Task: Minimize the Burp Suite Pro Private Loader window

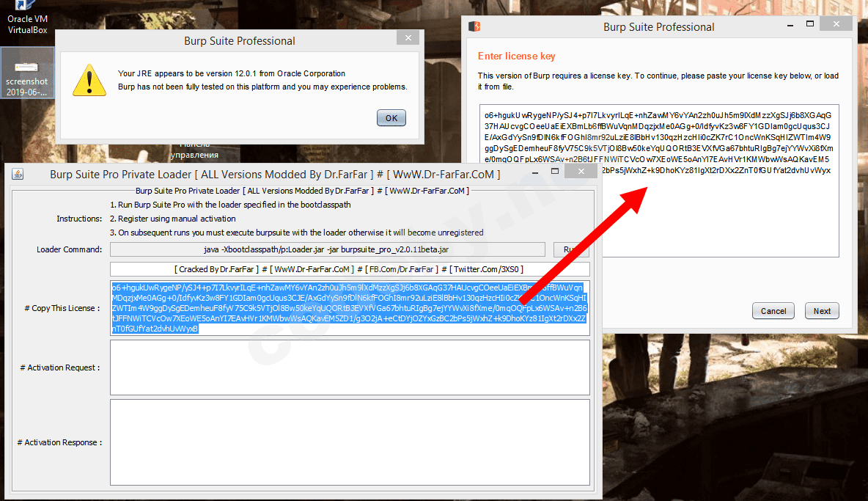Action: pyautogui.click(x=534, y=172)
